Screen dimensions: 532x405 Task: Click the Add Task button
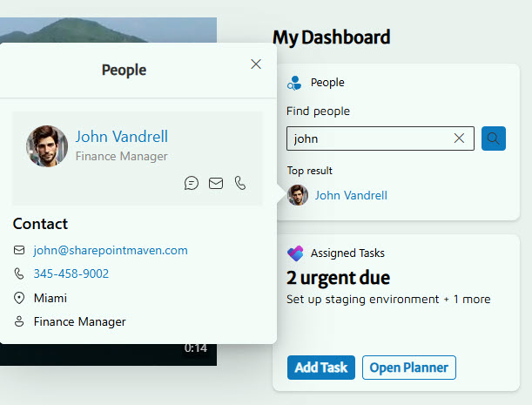[320, 368]
